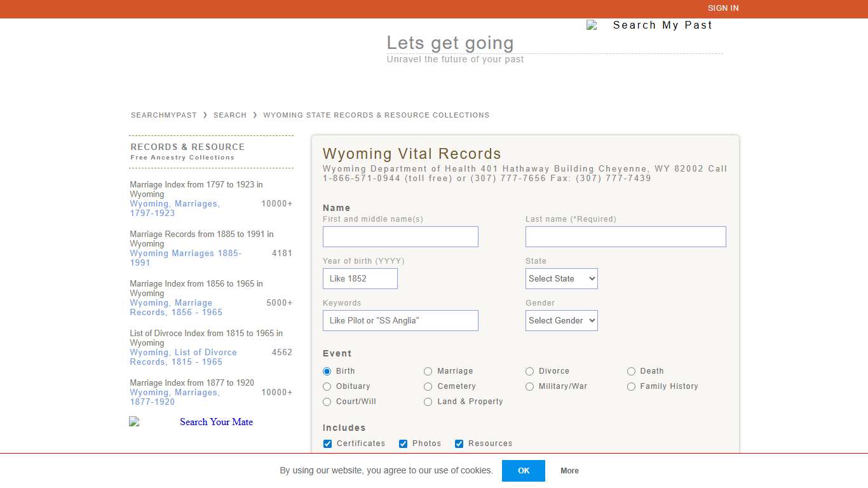
Task: Expand the Year of birth suggestion field
Action: (x=360, y=278)
